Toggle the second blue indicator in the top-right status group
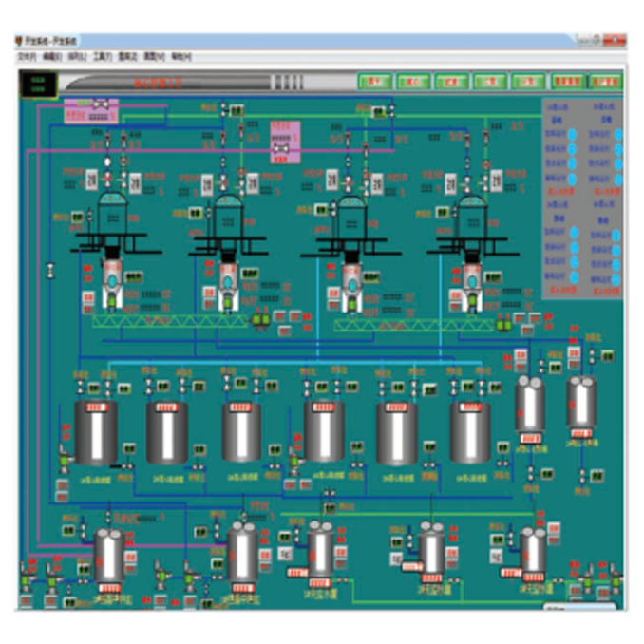 [x=618, y=149]
